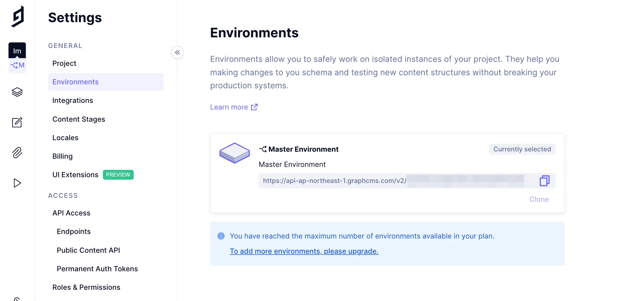Viewport: 644px width, 301px height.
Task: Click the Environments page heading
Action: tap(254, 33)
